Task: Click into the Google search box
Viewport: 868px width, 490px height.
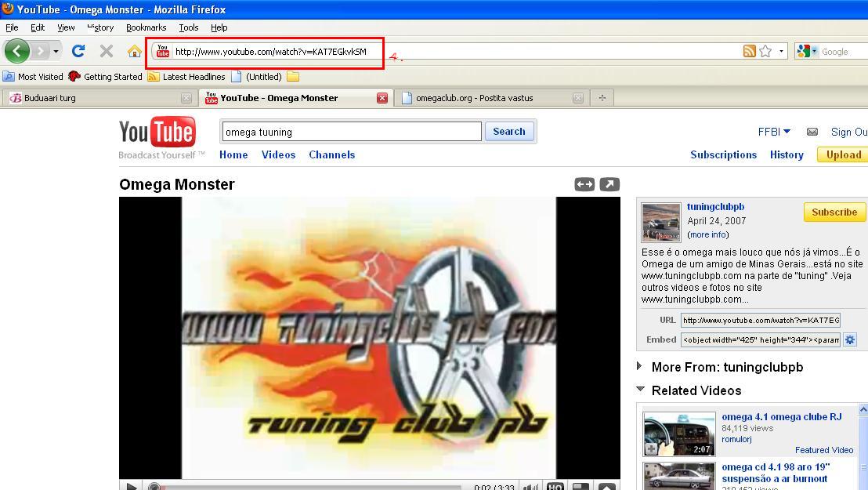Action: click(844, 52)
